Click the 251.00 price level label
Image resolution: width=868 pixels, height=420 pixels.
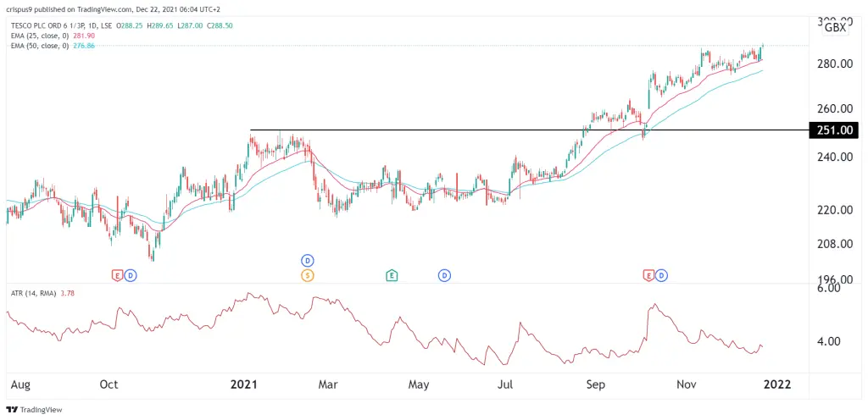pyautogui.click(x=834, y=130)
